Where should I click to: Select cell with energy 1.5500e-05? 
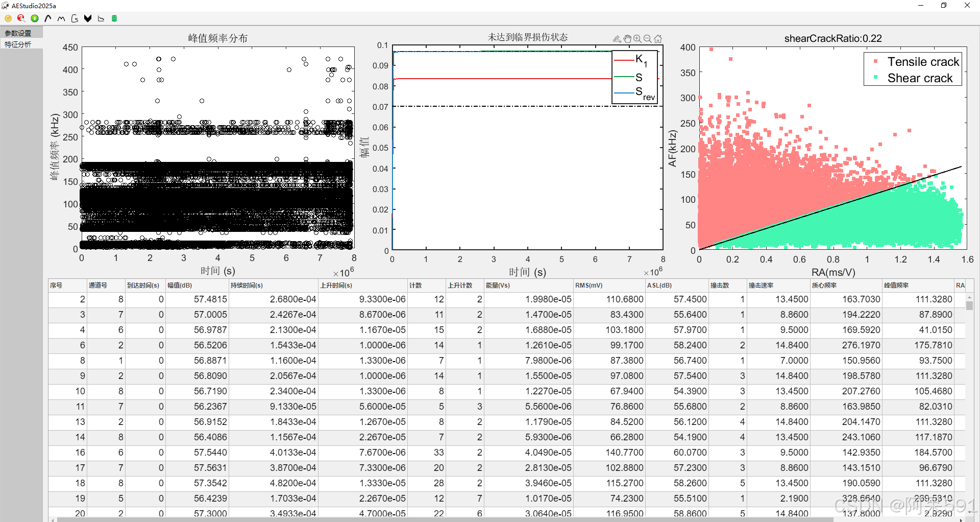[x=529, y=376]
